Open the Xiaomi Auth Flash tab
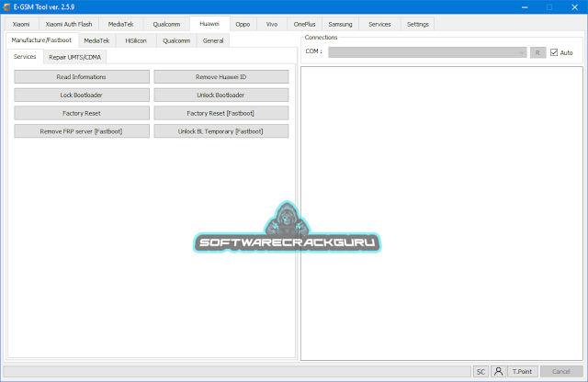 coord(69,25)
